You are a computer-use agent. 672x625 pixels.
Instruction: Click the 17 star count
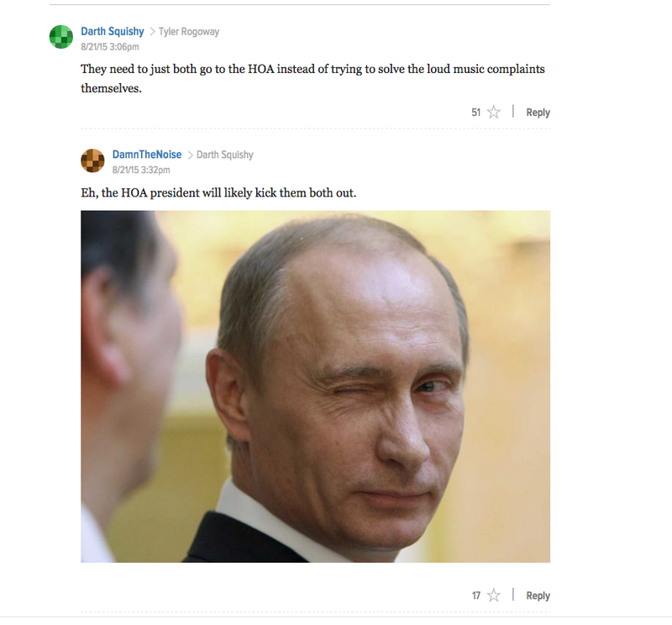(x=476, y=596)
